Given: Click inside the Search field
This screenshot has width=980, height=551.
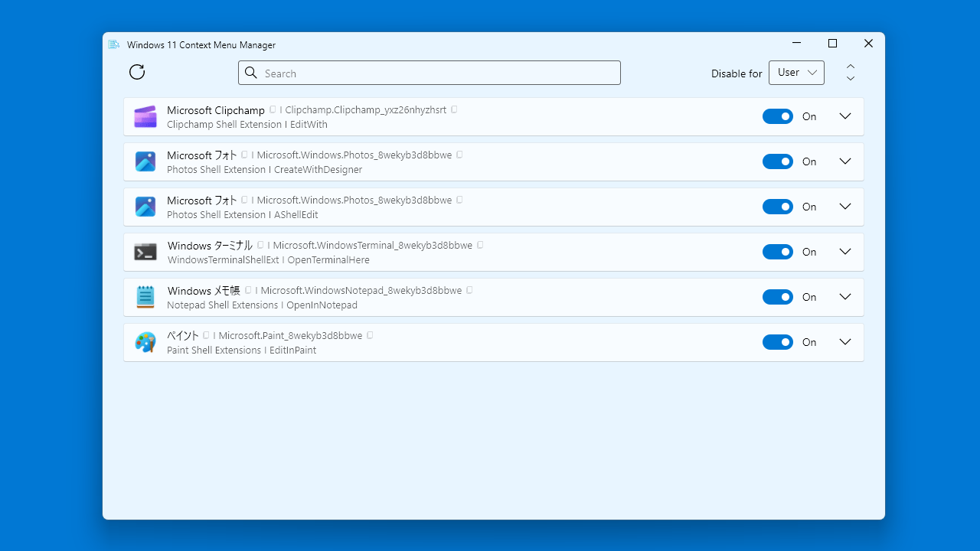Looking at the screenshot, I should coord(429,73).
